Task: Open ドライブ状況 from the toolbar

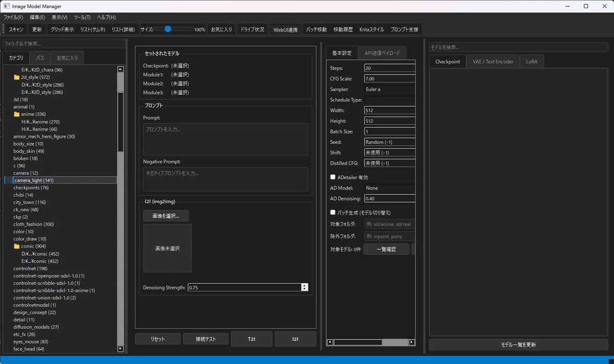Action: click(253, 30)
